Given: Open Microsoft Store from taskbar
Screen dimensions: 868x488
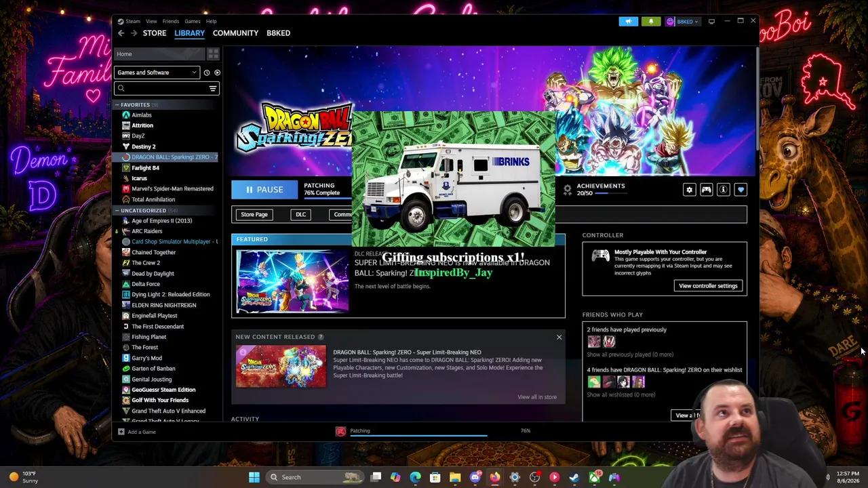Looking at the screenshot, I should coord(435,477).
